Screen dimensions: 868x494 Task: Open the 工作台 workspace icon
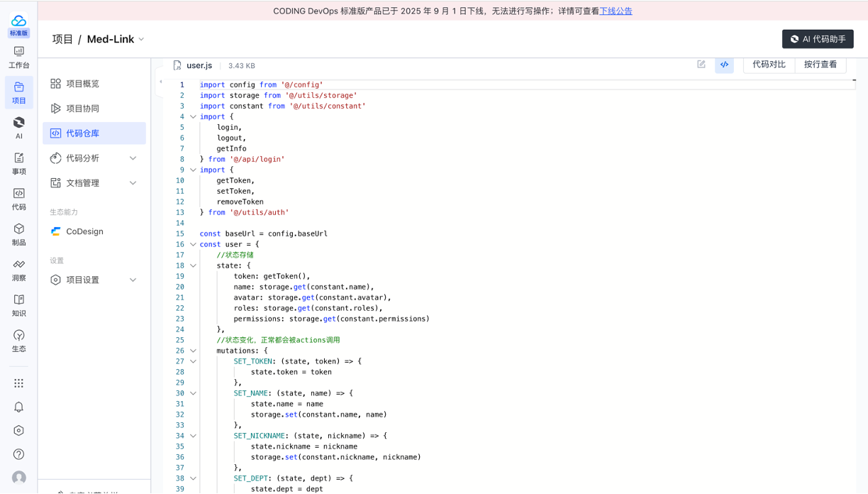point(19,57)
